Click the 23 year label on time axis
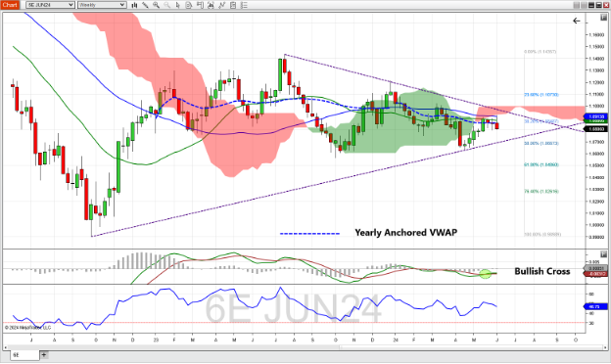Image resolution: width=611 pixels, height=364 pixels. pos(156,340)
